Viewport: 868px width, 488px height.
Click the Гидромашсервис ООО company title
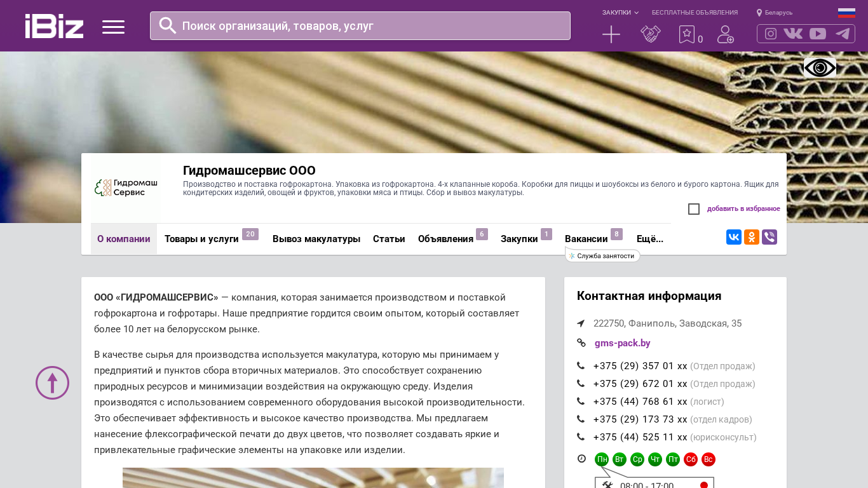coord(249,170)
